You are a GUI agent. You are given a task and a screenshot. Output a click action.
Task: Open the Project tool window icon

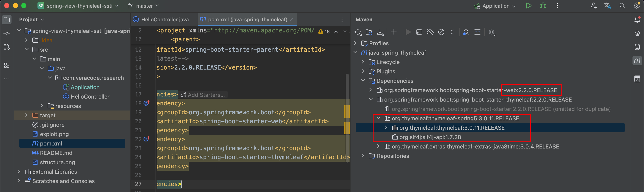[x=7, y=20]
